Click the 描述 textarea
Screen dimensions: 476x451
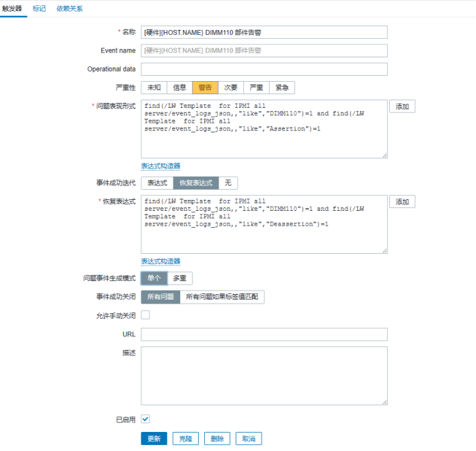click(264, 376)
